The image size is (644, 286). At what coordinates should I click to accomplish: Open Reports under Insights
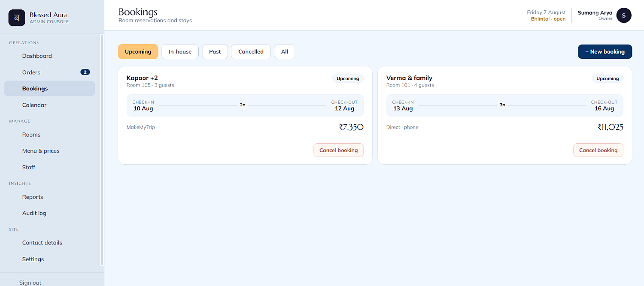point(33,197)
